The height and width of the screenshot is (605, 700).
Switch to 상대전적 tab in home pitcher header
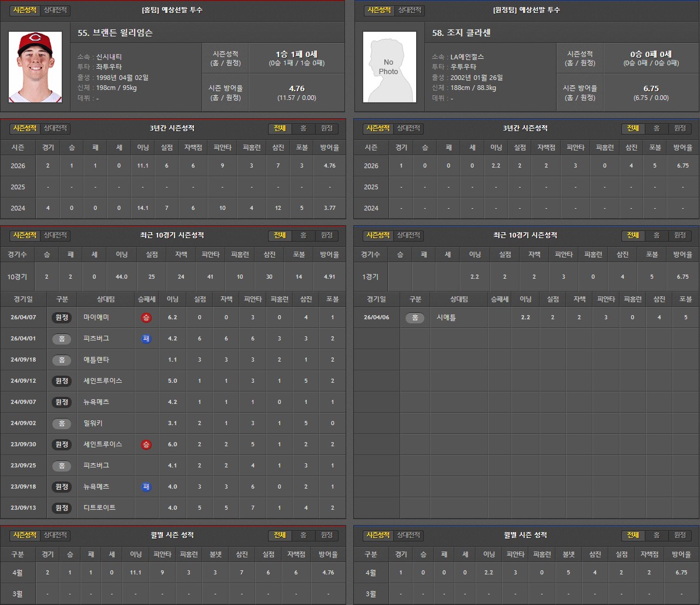(x=56, y=11)
